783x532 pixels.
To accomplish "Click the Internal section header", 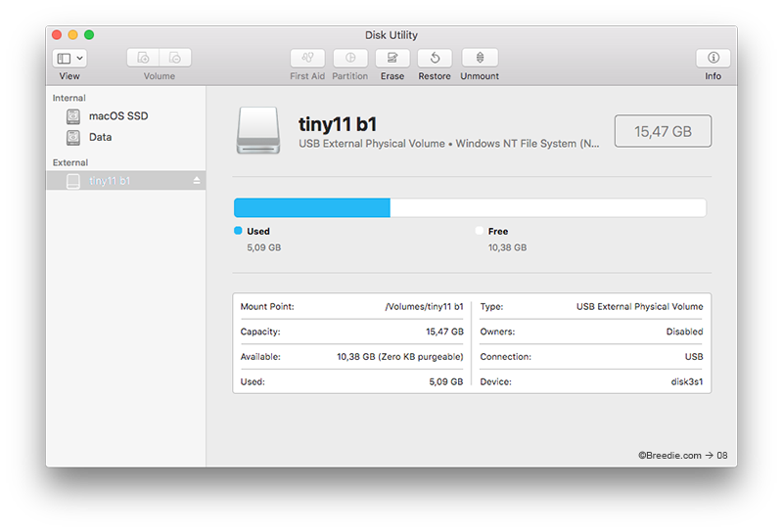I will (x=69, y=98).
